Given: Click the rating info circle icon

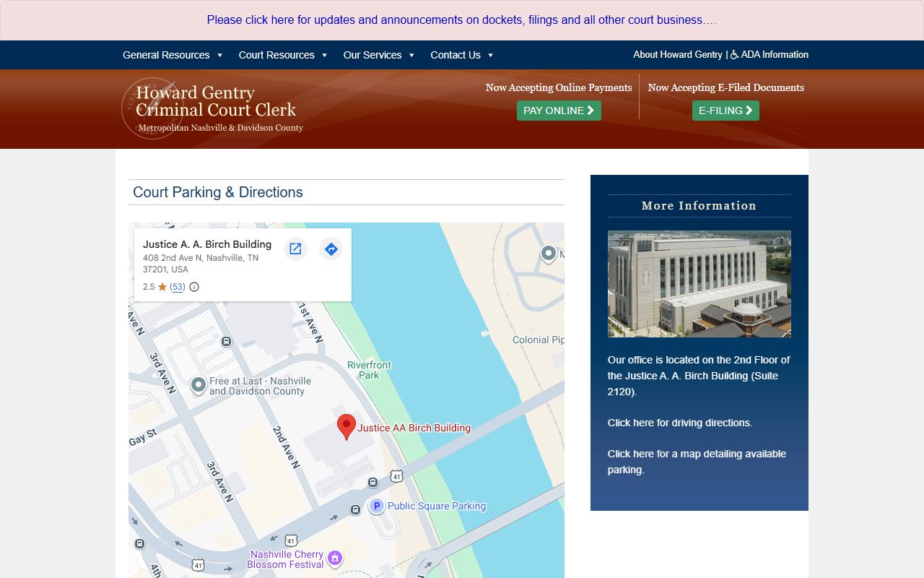Looking at the screenshot, I should (193, 287).
